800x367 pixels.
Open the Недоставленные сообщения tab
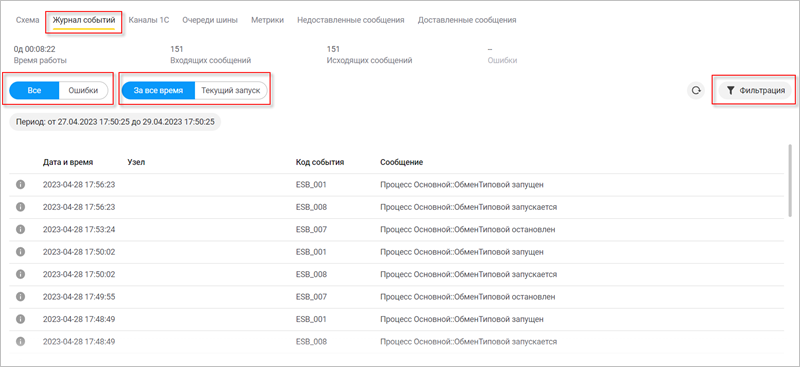(351, 20)
